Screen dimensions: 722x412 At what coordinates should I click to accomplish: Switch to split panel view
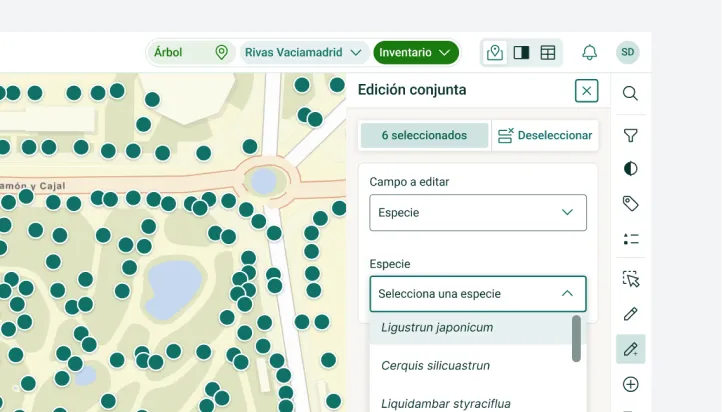[521, 52]
